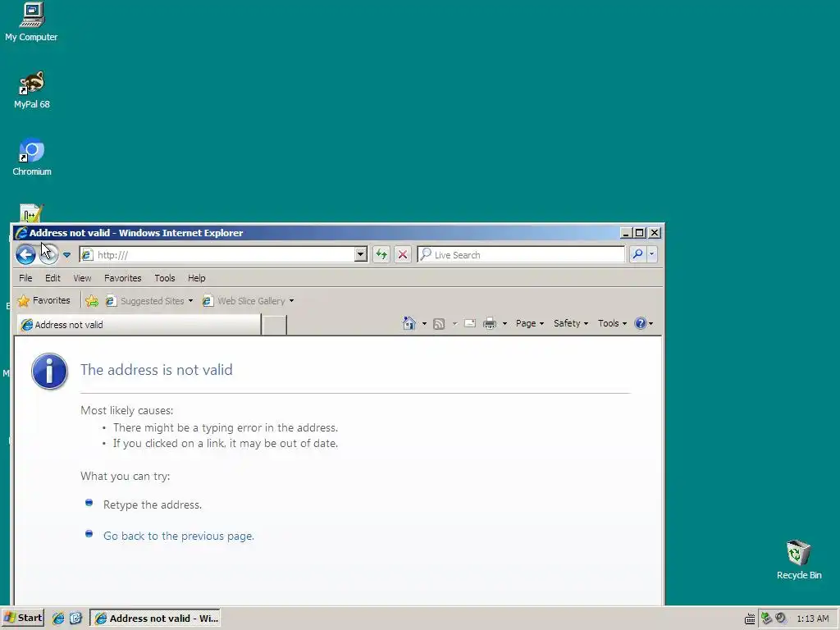Viewport: 840px width, 630px height.
Task: Open the Tools command bar menu
Action: 612,323
